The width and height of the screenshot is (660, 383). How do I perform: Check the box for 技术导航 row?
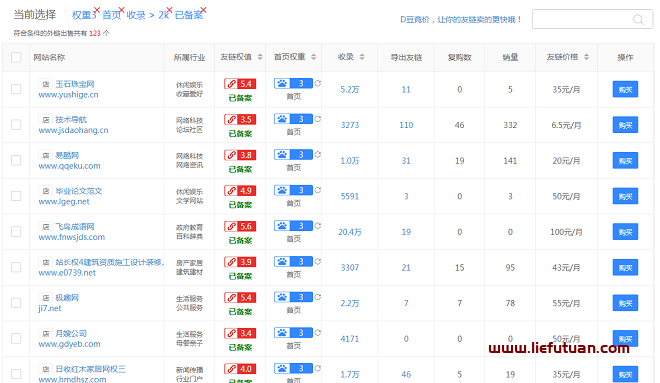pos(16,125)
